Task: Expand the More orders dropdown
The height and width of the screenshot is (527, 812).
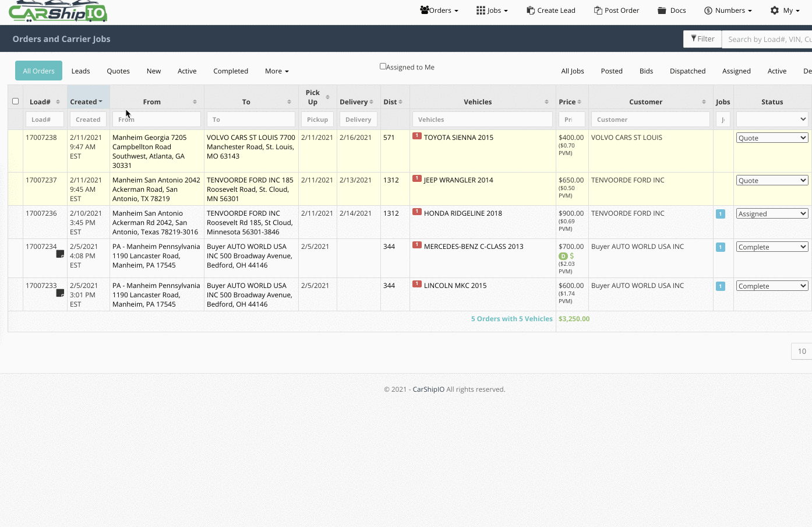Action: point(277,71)
